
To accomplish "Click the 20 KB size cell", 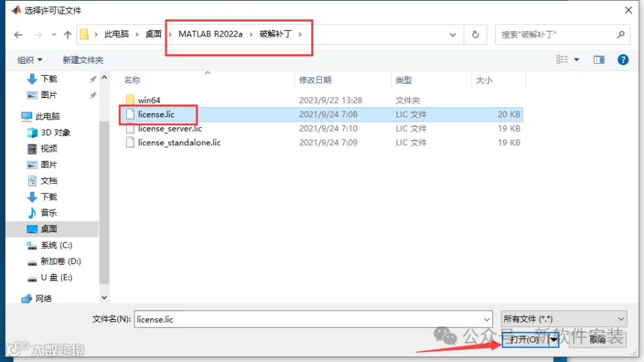I will point(509,114).
